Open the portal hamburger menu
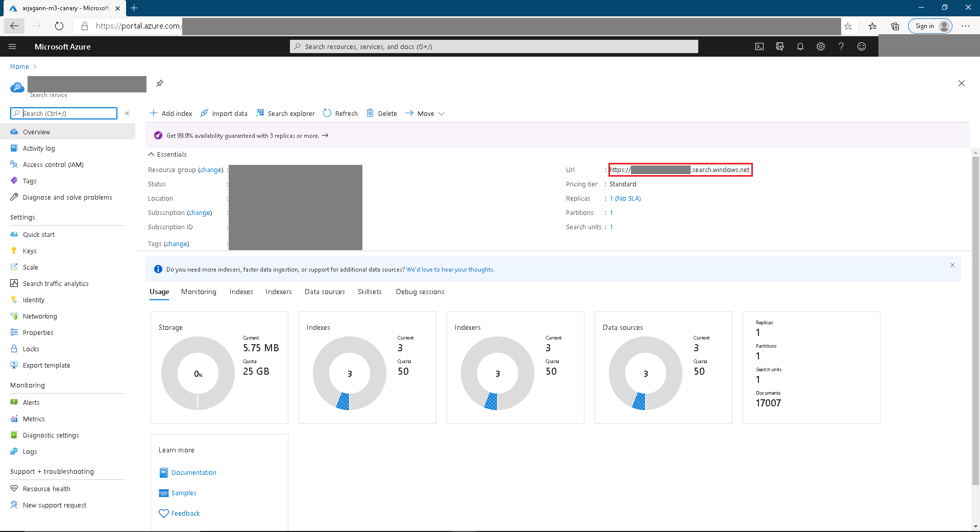980x532 pixels. (x=12, y=46)
